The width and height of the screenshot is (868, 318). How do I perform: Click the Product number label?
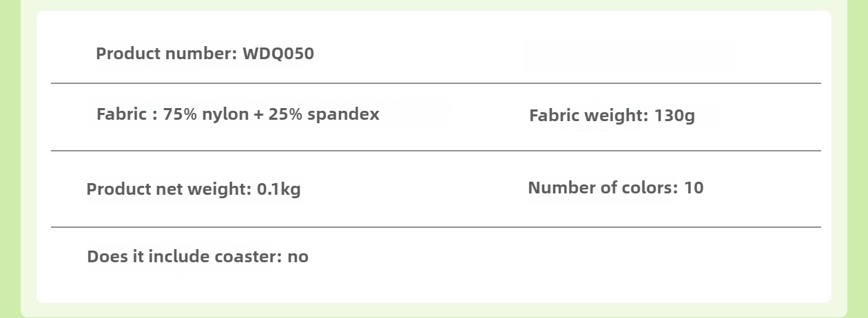(x=167, y=54)
